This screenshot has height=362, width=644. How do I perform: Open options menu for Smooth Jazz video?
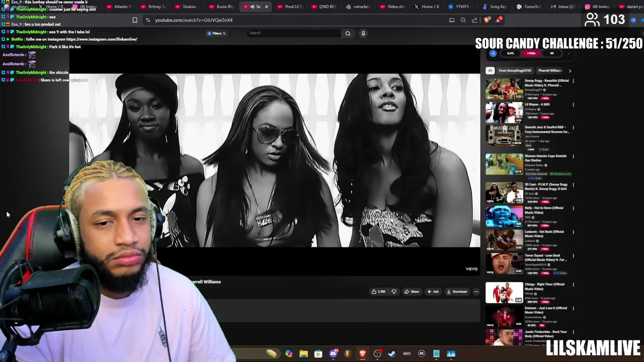pyautogui.click(x=573, y=128)
